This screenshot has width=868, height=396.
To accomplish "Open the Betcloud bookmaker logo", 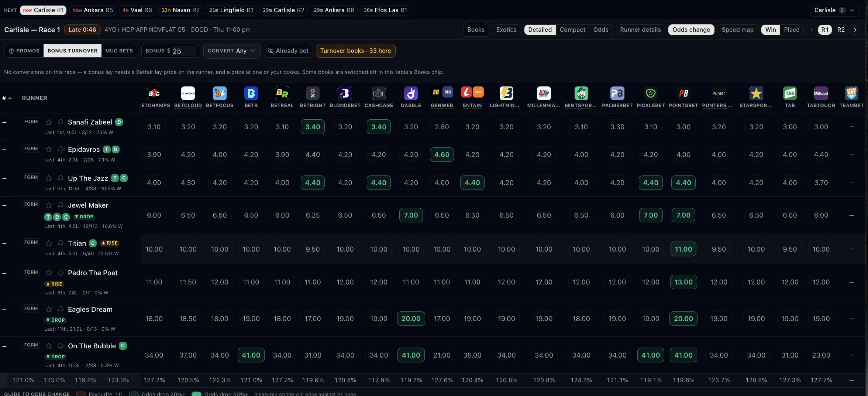I will (x=188, y=93).
